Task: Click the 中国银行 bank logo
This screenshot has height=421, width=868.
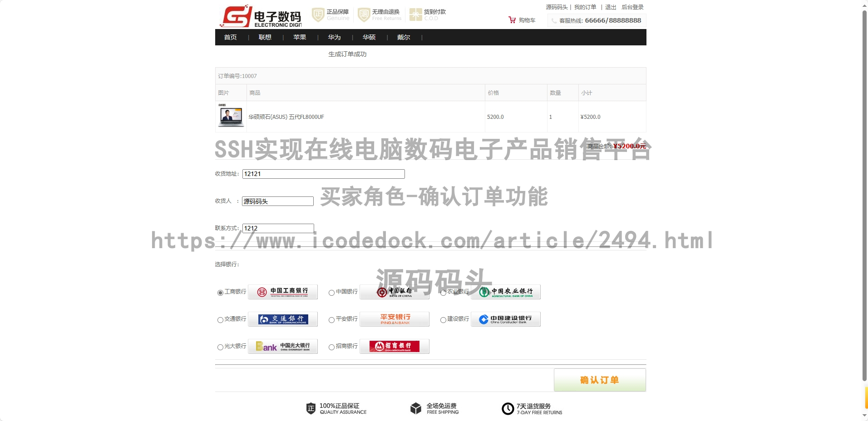Action: [x=395, y=292]
